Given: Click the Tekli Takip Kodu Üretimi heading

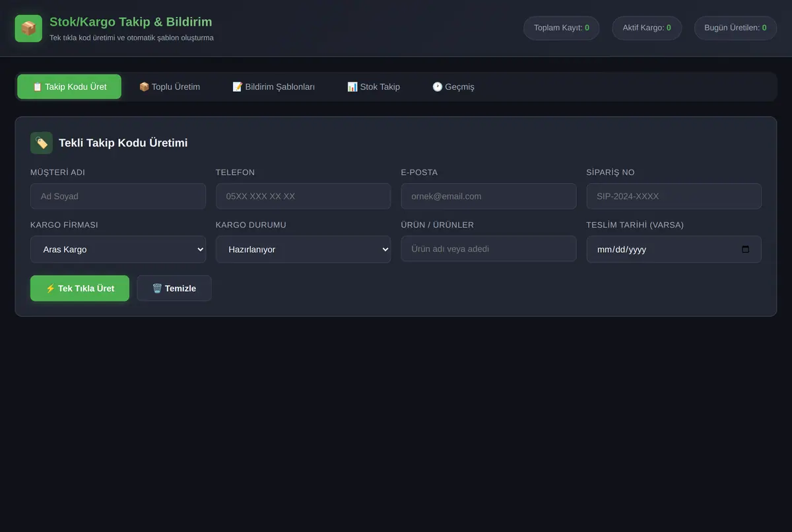Looking at the screenshot, I should [x=123, y=143].
